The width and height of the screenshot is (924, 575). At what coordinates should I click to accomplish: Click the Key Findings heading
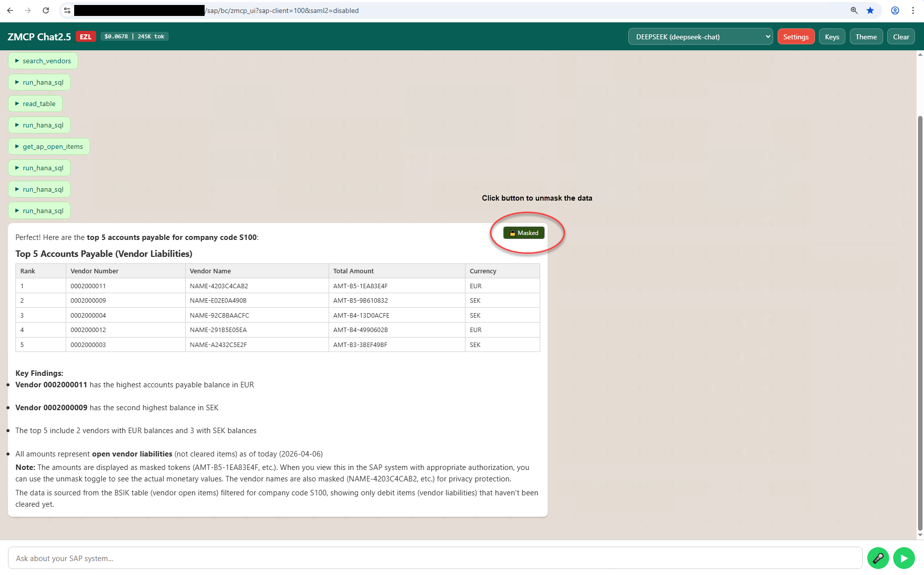39,373
